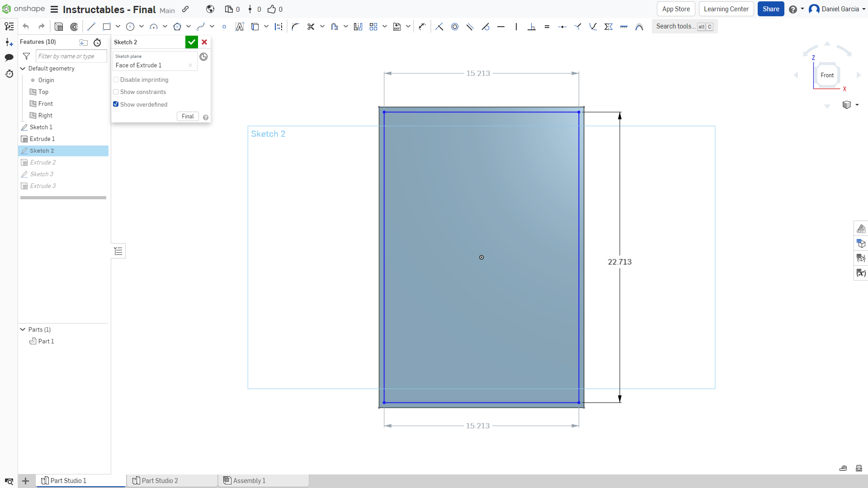Use the Trim tool
868x488 pixels.
[x=311, y=27]
